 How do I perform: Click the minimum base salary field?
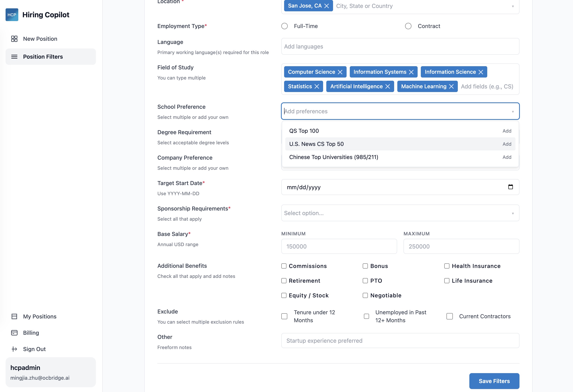pos(339,246)
